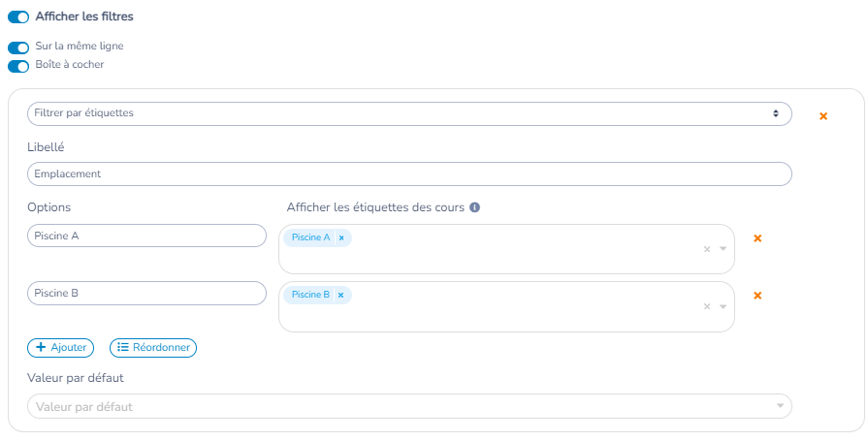Remove the Piscine A tag chip
The image size is (868, 441).
click(341, 237)
